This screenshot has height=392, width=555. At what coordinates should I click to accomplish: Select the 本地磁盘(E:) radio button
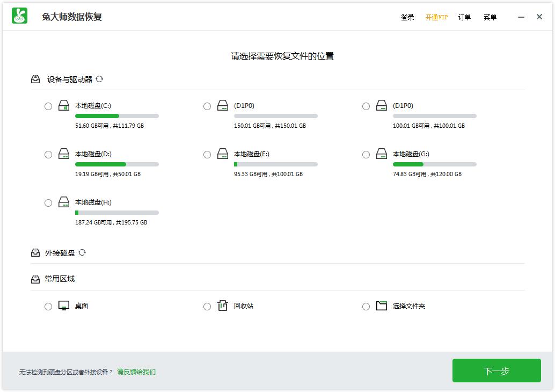tap(207, 154)
